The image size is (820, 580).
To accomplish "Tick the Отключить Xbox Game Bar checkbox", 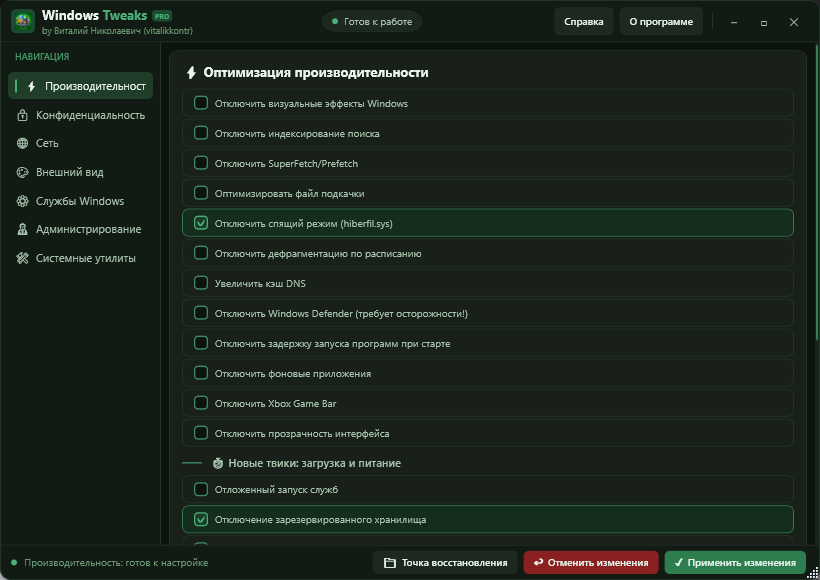I will click(201, 403).
